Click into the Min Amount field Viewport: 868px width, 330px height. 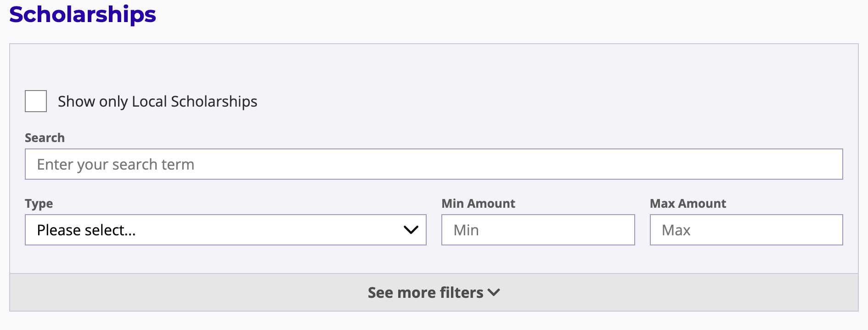[538, 230]
